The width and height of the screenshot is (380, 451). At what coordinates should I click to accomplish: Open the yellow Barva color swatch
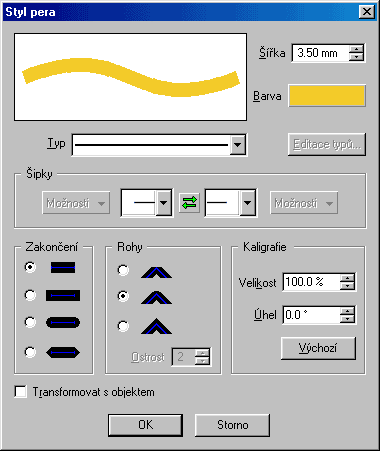327,96
